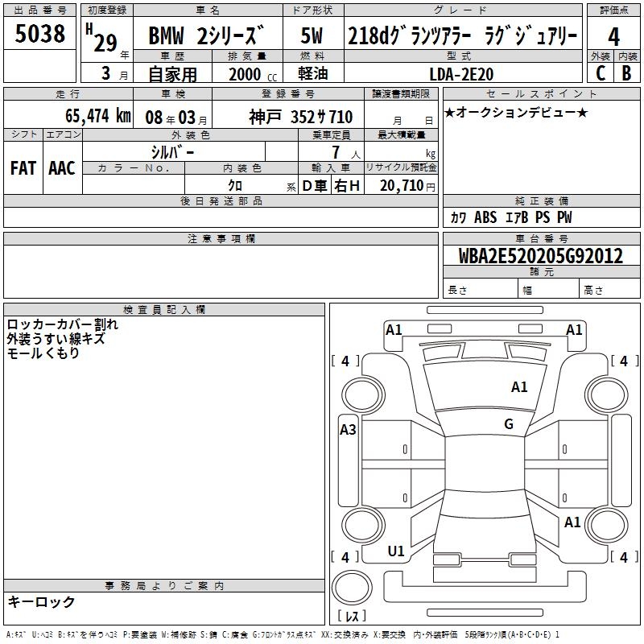644x644 pixels.
Task: Select the FAT shift value
Action: [x=23, y=168]
